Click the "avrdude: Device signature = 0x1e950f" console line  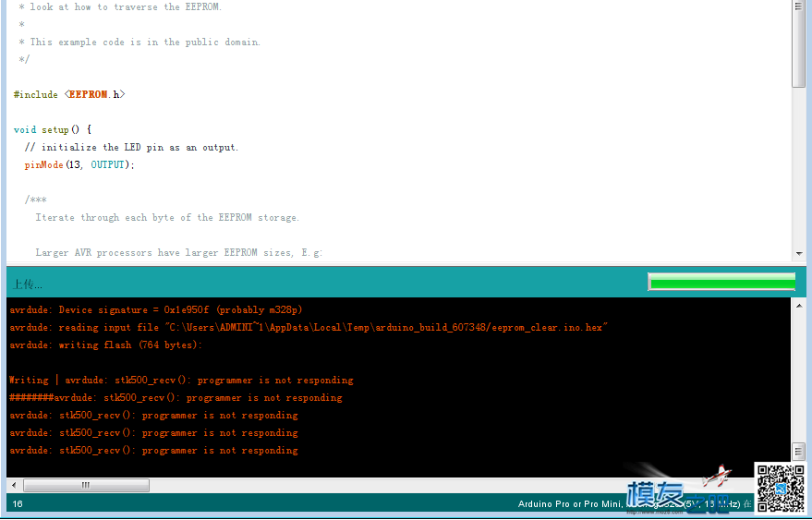pos(156,309)
